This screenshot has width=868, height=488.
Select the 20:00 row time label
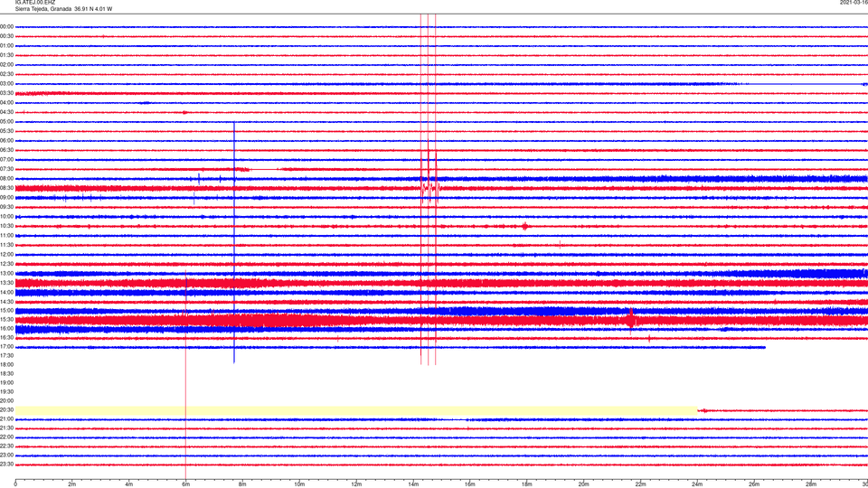click(x=6, y=400)
